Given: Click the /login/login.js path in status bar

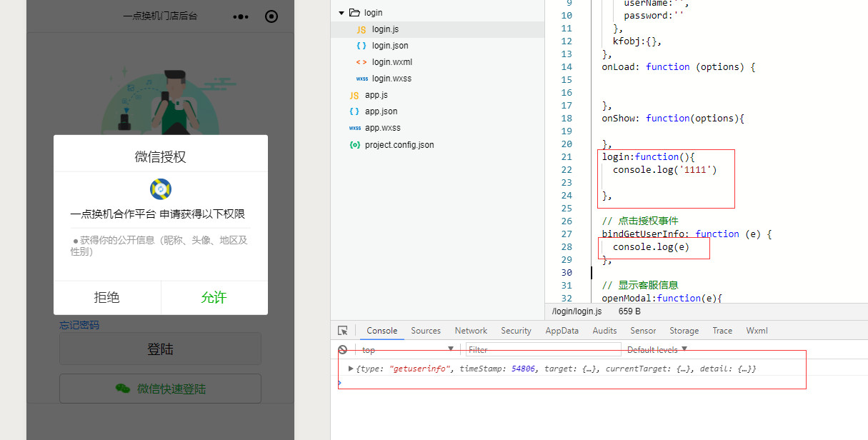Looking at the screenshot, I should [x=577, y=311].
